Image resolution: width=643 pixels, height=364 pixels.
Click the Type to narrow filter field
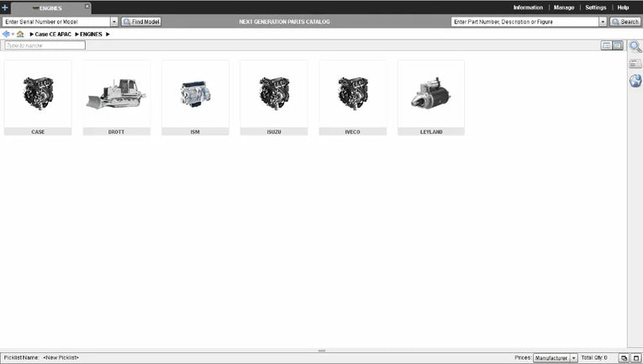(45, 45)
